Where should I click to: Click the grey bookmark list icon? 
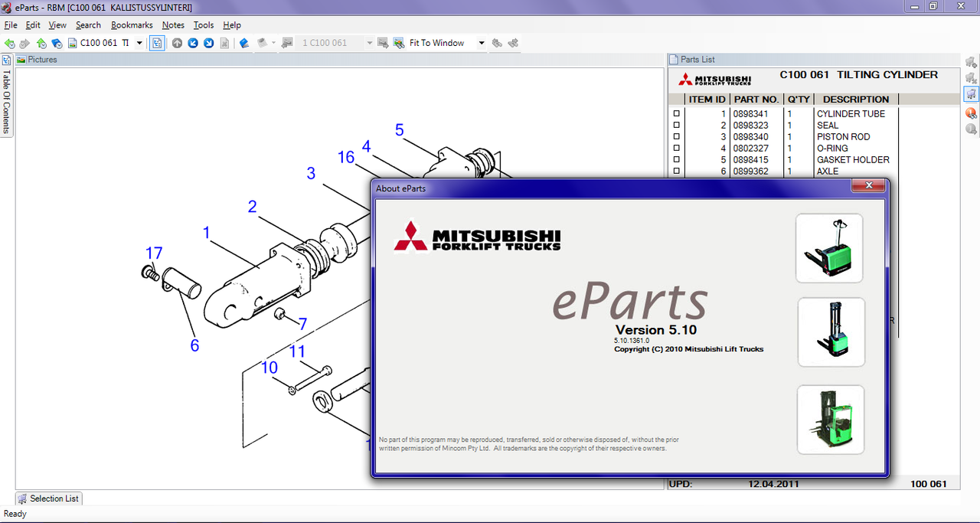click(x=261, y=44)
